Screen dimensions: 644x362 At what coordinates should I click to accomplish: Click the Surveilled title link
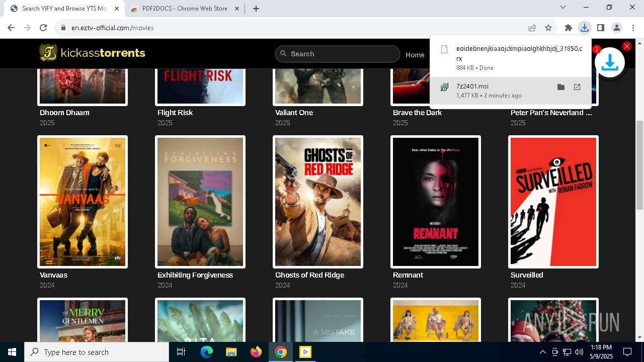click(x=527, y=275)
